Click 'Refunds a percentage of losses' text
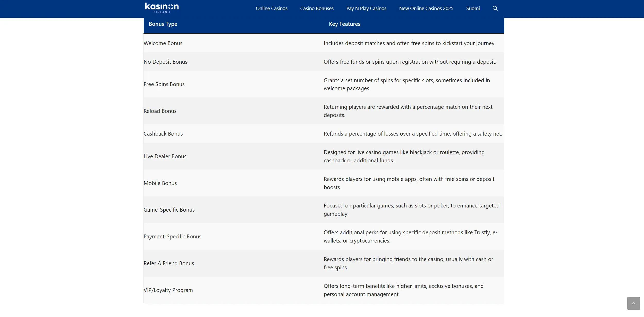This screenshot has height=317, width=644. (413, 134)
